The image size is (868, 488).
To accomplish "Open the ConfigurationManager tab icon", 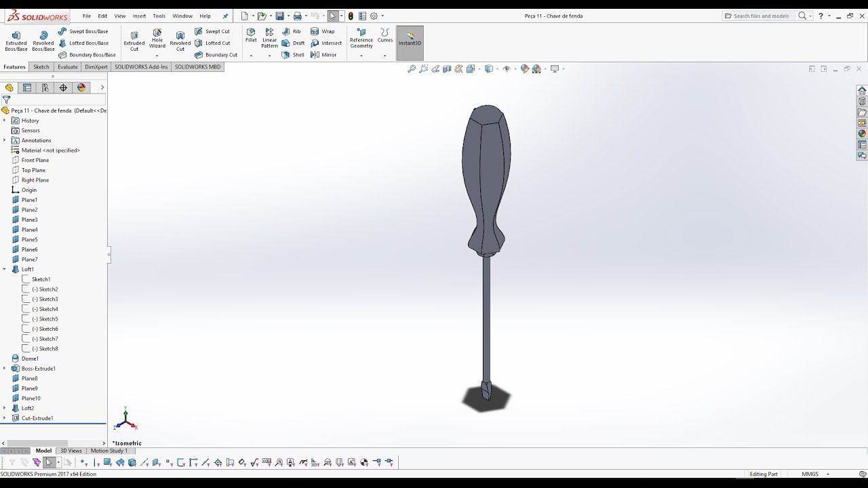I will click(x=45, y=87).
